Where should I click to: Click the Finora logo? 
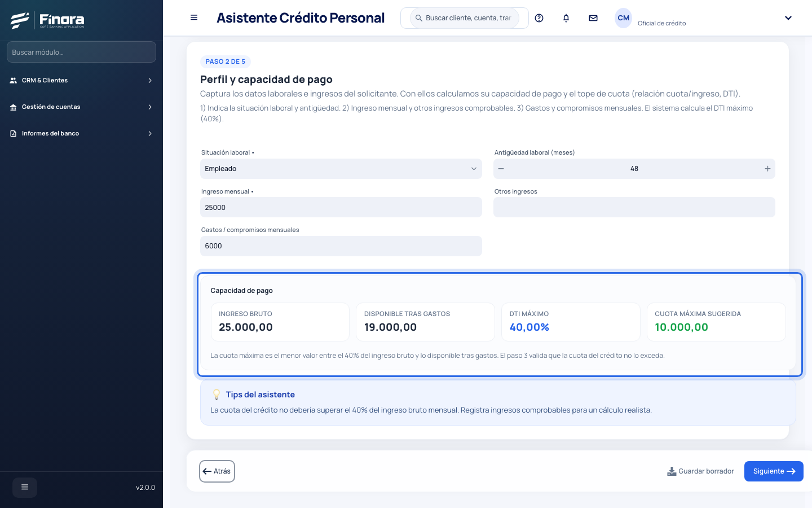(47, 20)
